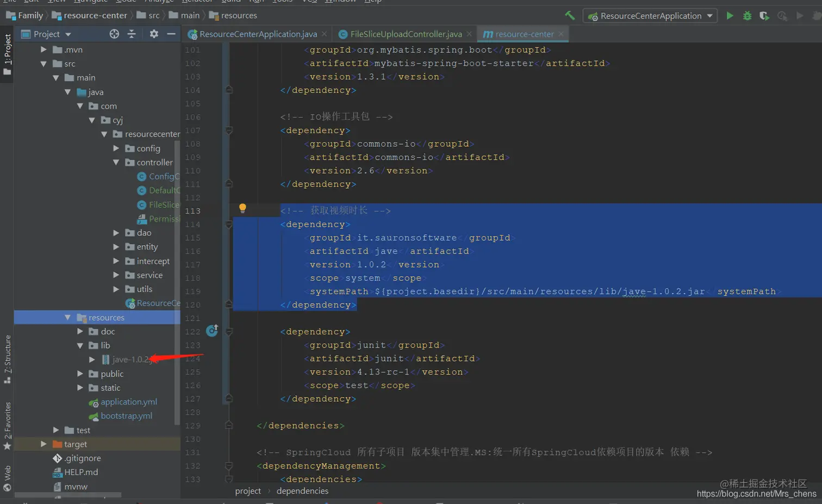Click the main breadcrumb in navigation bar
The image size is (822, 504).
[x=184, y=15]
